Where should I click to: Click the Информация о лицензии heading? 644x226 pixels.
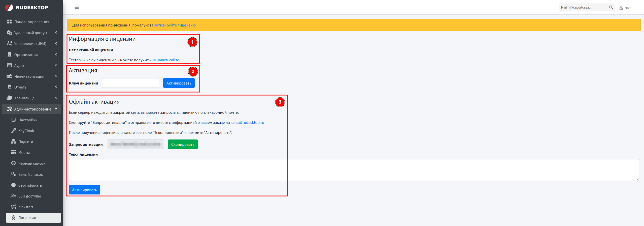102,39
